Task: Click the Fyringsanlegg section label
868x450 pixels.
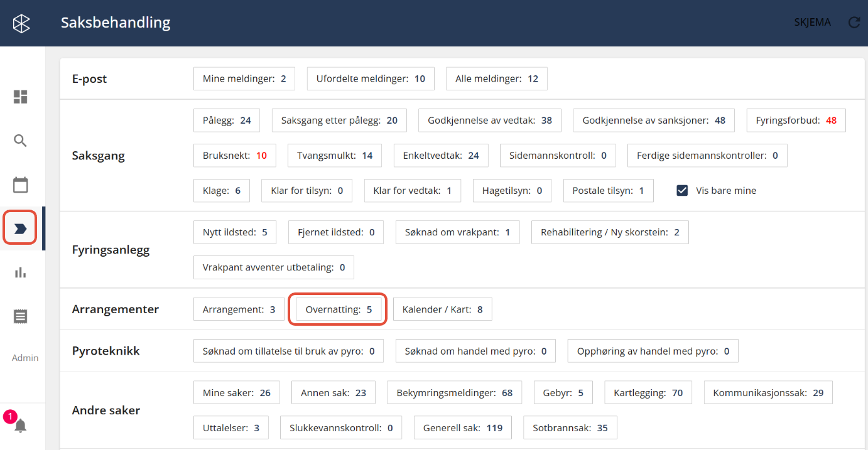Action: pyautogui.click(x=111, y=250)
